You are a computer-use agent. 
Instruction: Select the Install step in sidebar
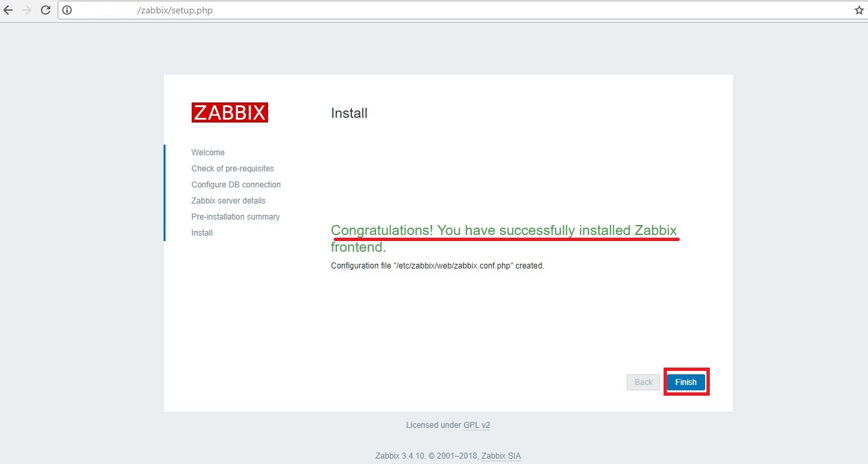click(202, 233)
